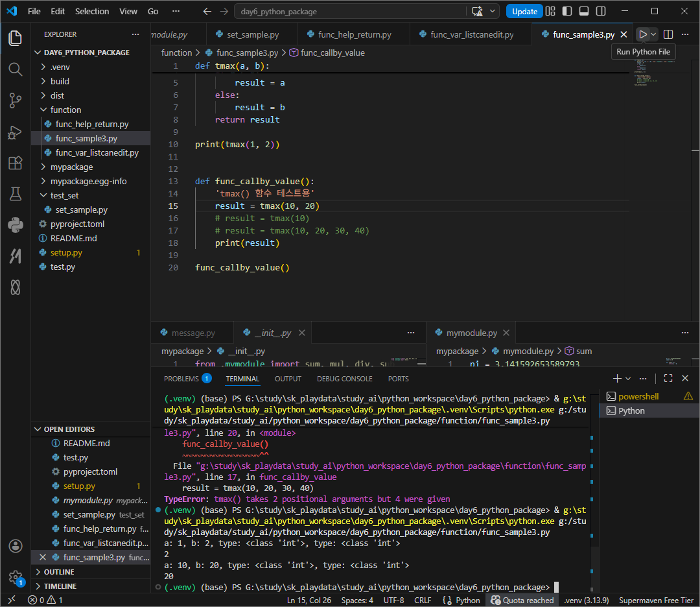The image size is (700, 607).
Task: Open the File menu
Action: (34, 11)
